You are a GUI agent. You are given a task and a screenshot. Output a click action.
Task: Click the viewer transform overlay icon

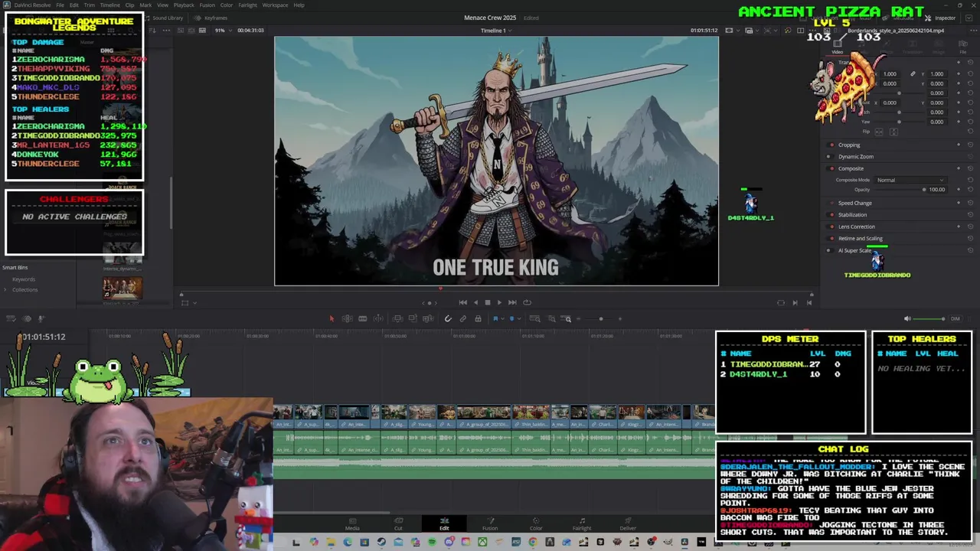click(185, 302)
